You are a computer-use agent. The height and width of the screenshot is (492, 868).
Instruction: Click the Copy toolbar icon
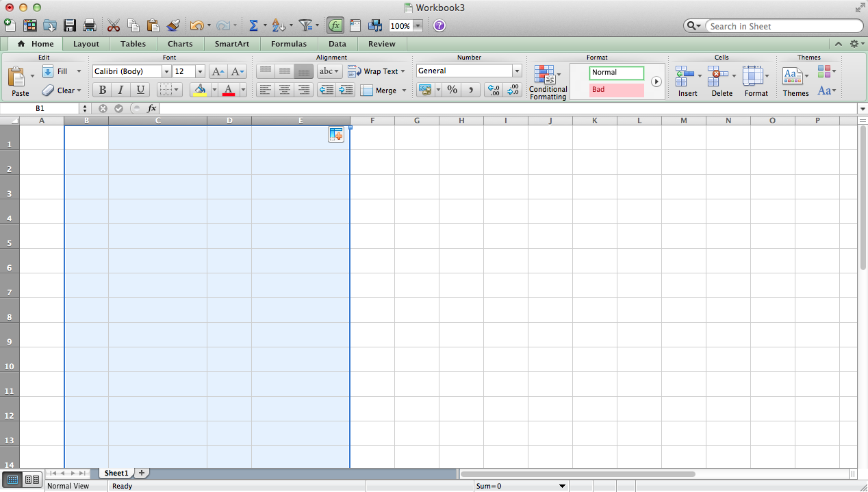point(133,25)
